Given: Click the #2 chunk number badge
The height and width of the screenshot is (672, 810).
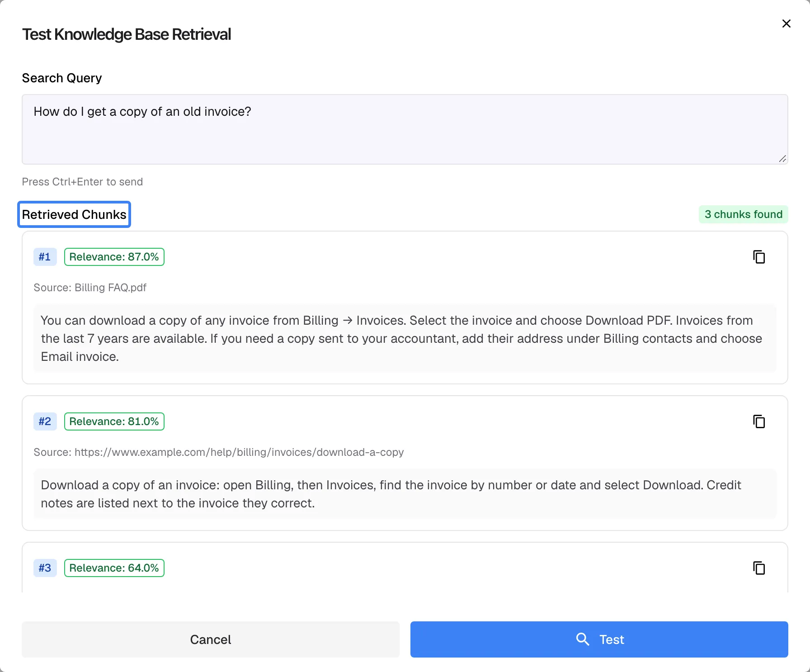Looking at the screenshot, I should point(45,421).
